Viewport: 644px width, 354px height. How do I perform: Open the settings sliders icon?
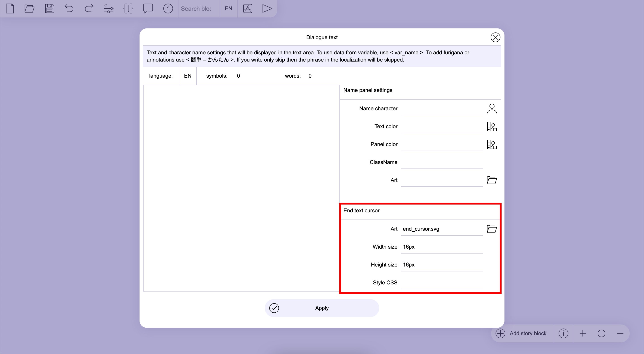(x=108, y=9)
